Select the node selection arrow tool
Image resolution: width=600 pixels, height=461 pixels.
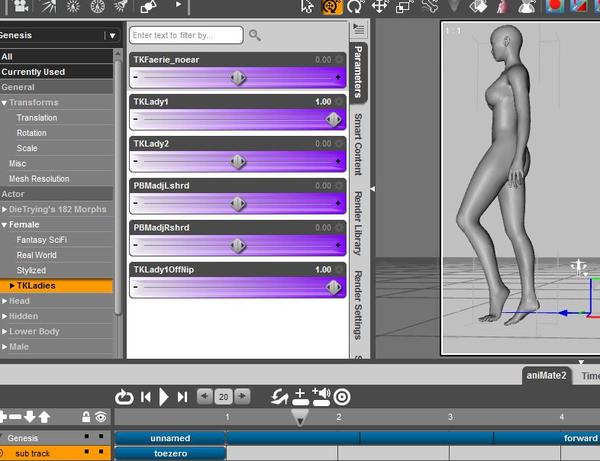tap(307, 7)
